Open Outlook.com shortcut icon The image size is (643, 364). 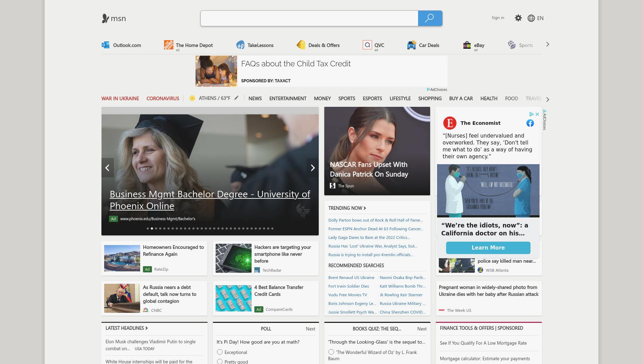106,45
